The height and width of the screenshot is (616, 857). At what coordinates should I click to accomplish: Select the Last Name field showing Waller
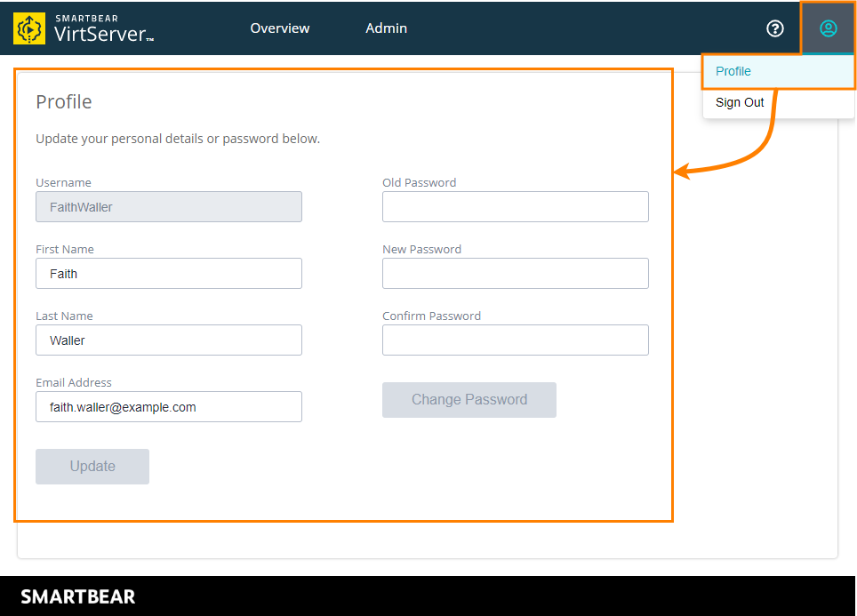[168, 340]
